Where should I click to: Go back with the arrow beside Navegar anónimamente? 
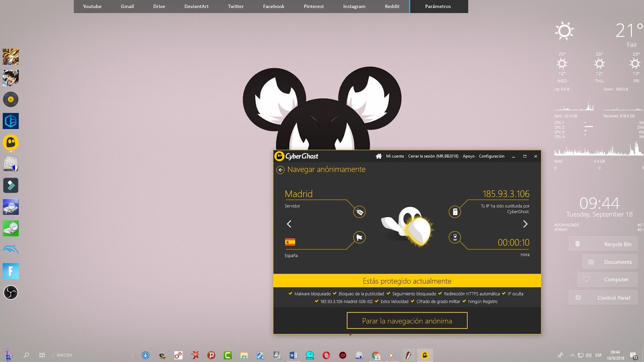pos(280,170)
